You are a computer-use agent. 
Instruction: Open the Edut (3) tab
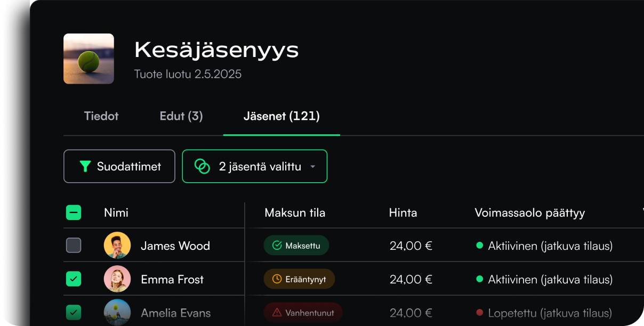[181, 116]
